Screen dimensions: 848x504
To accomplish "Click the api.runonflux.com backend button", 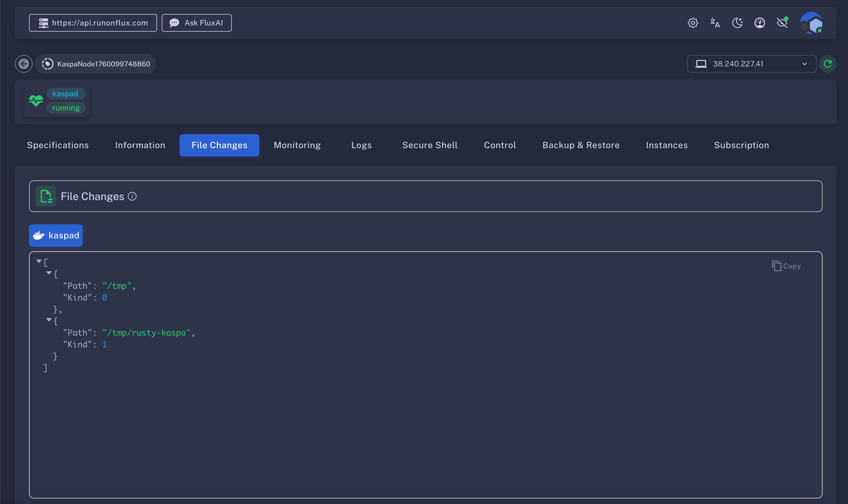I will point(93,23).
